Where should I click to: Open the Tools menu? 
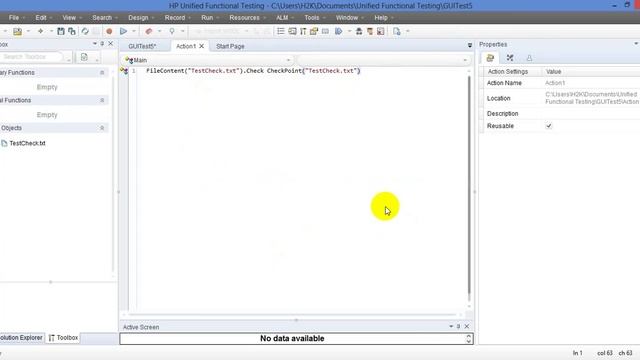tap(312, 18)
